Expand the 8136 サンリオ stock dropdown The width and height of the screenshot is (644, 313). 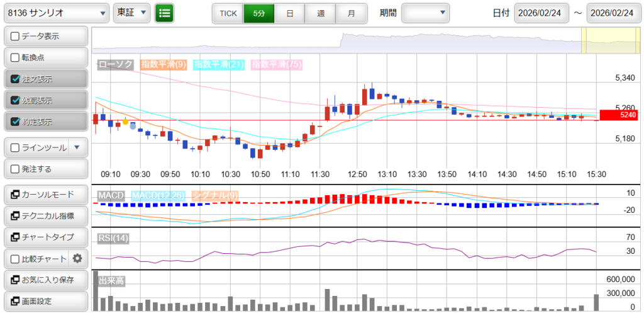pos(55,13)
